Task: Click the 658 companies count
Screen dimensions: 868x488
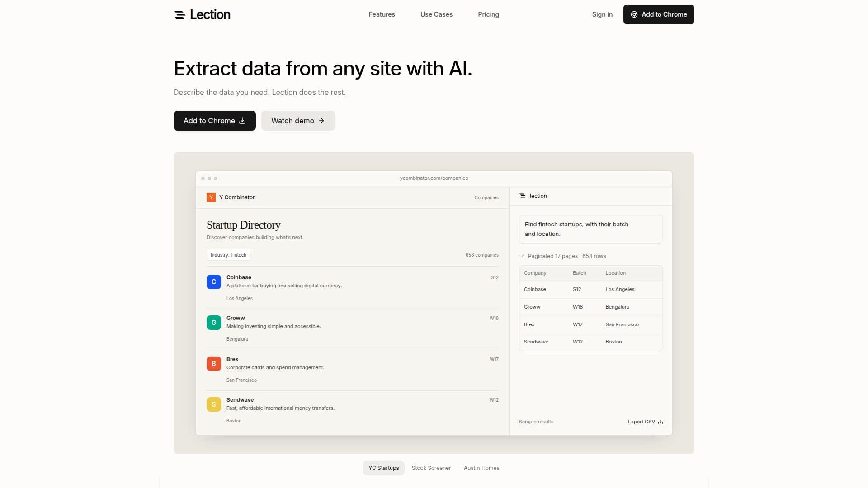Action: pos(482,255)
